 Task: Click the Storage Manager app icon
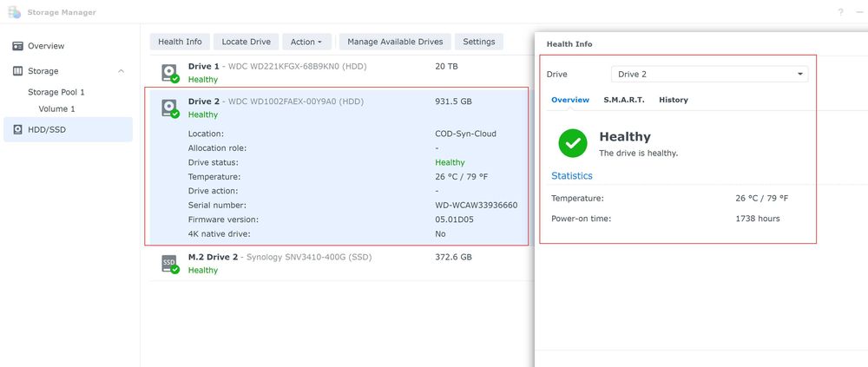coord(14,12)
